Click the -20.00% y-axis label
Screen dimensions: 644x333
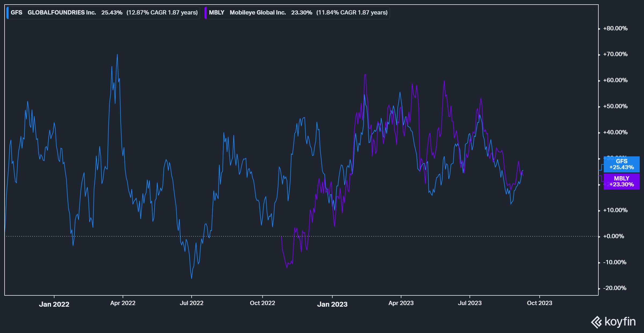(615, 288)
